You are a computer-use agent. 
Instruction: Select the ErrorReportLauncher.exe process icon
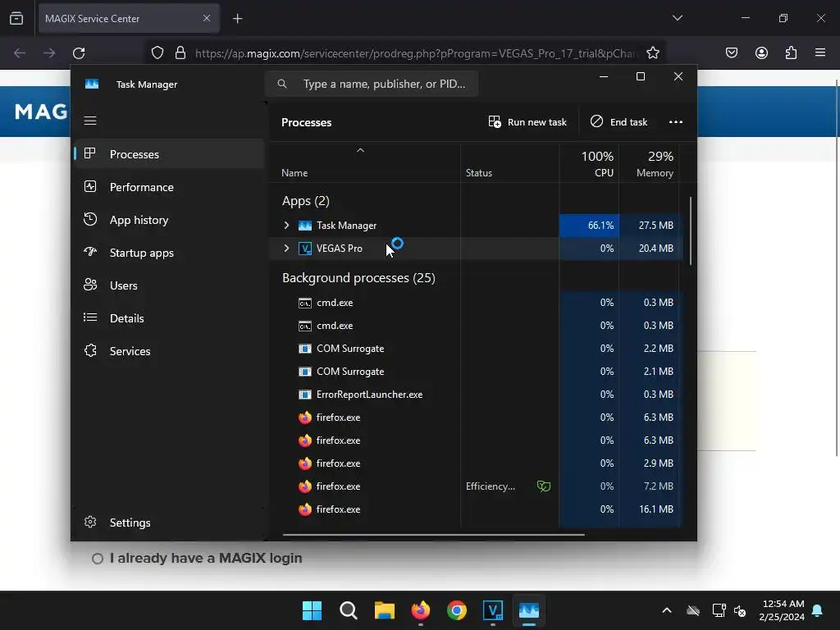tap(305, 395)
